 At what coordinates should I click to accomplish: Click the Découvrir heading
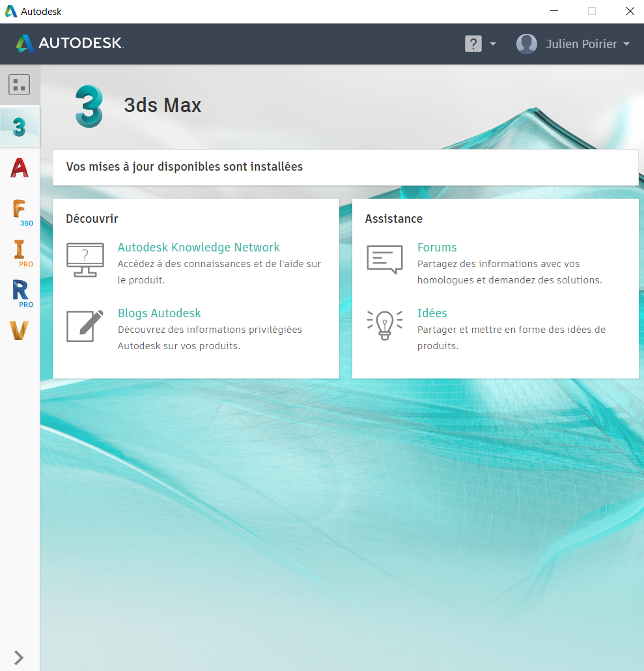[92, 219]
